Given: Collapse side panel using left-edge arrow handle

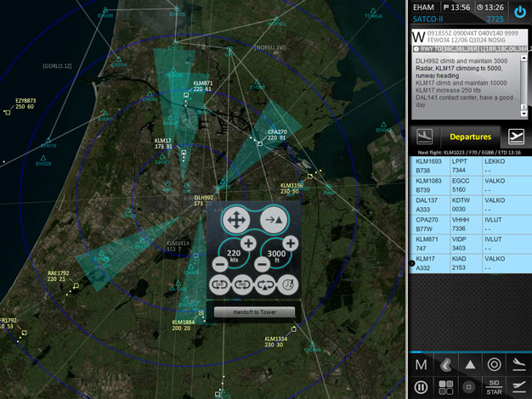Looking at the screenshot, I should (412, 264).
